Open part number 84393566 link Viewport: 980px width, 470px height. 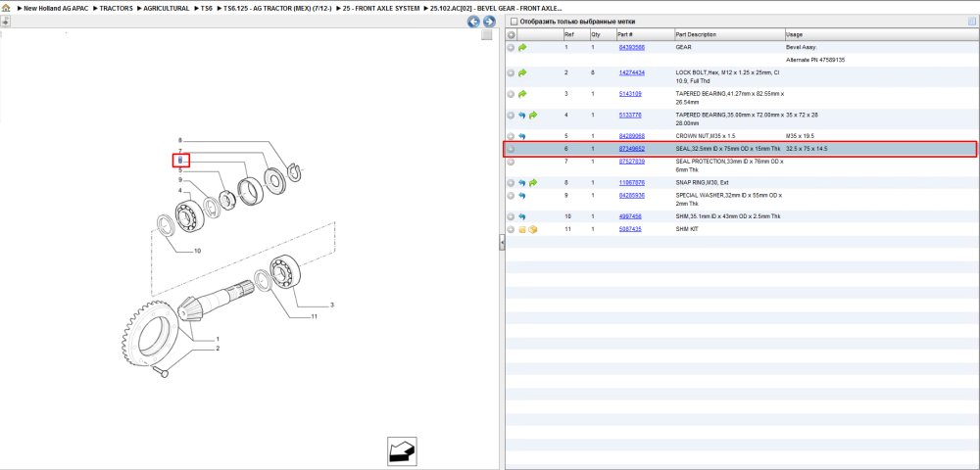click(x=631, y=47)
